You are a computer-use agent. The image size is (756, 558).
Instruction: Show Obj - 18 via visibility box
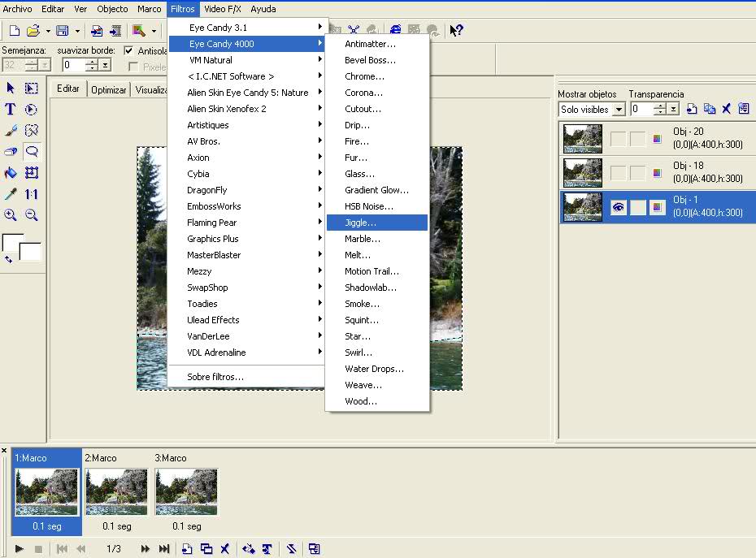[618, 173]
